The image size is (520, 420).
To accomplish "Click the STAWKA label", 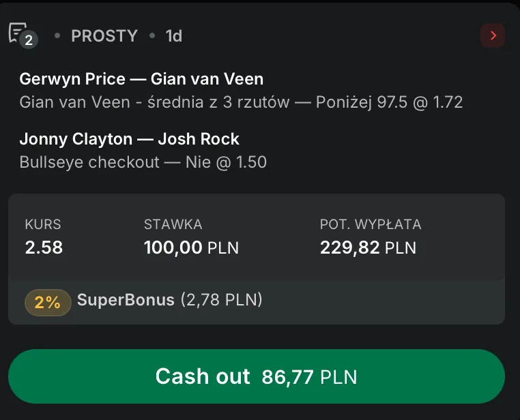I will (173, 224).
